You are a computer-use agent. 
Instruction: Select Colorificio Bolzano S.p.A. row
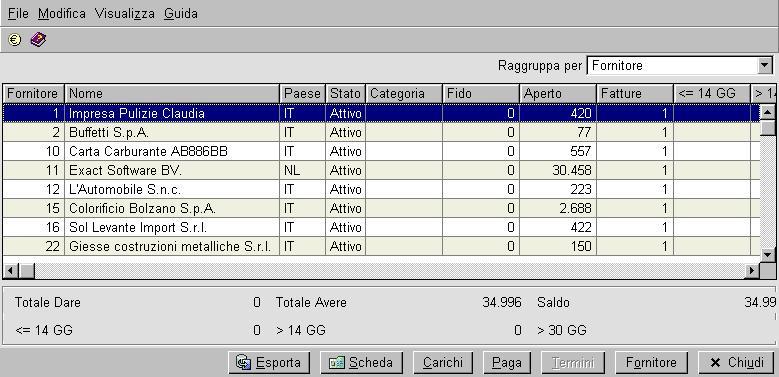point(382,208)
